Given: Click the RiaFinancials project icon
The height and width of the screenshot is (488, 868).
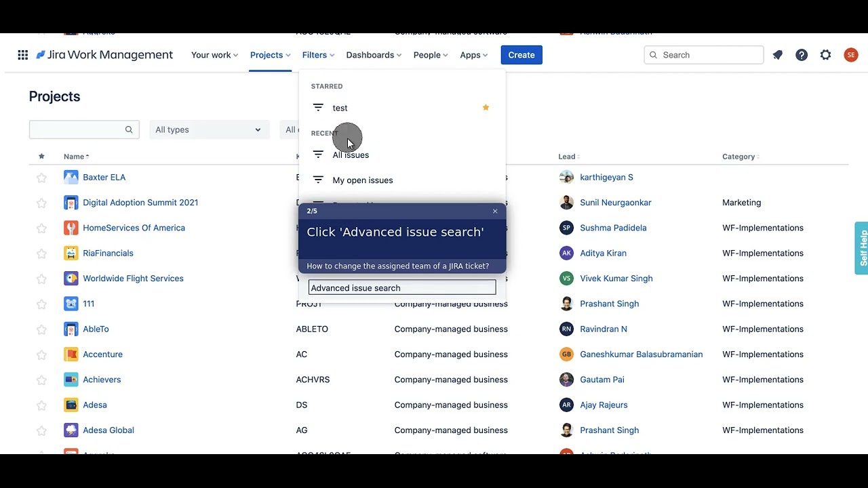Looking at the screenshot, I should point(71,253).
